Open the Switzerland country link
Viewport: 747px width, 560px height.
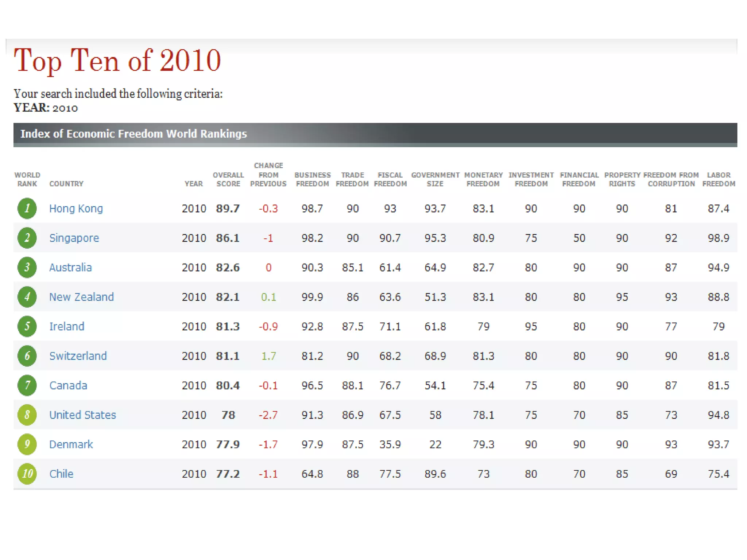(x=78, y=356)
